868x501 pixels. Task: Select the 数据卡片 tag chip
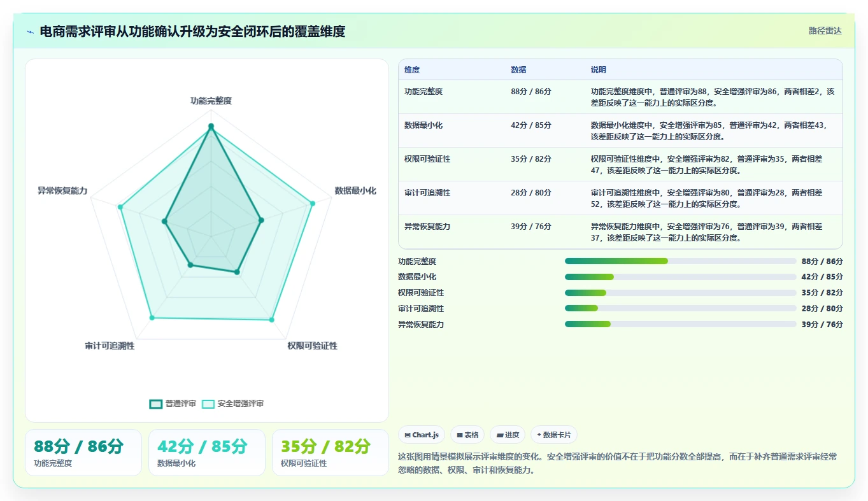click(x=554, y=435)
